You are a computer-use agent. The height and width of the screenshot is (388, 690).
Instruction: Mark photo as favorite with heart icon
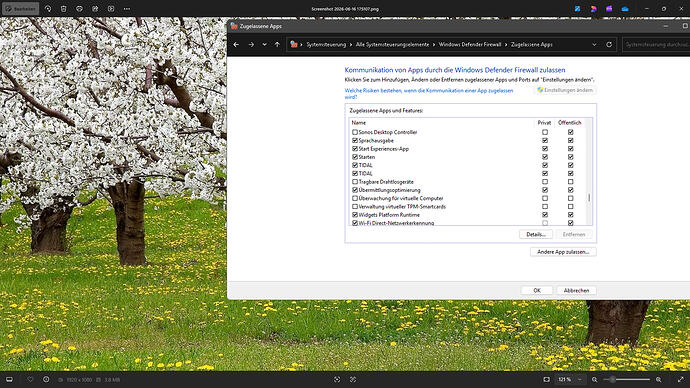pos(30,379)
